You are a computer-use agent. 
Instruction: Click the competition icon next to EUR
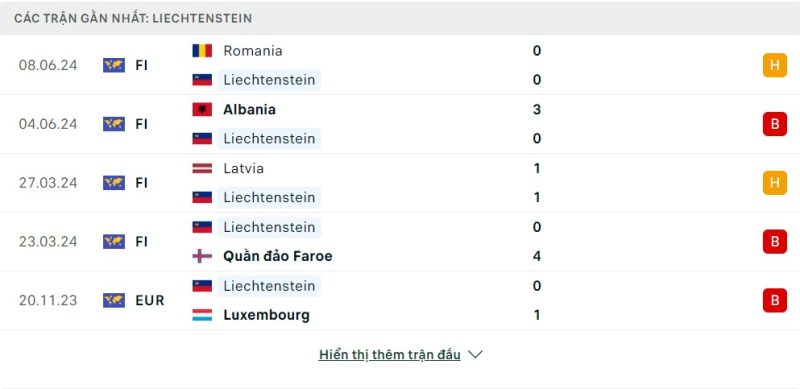[114, 300]
